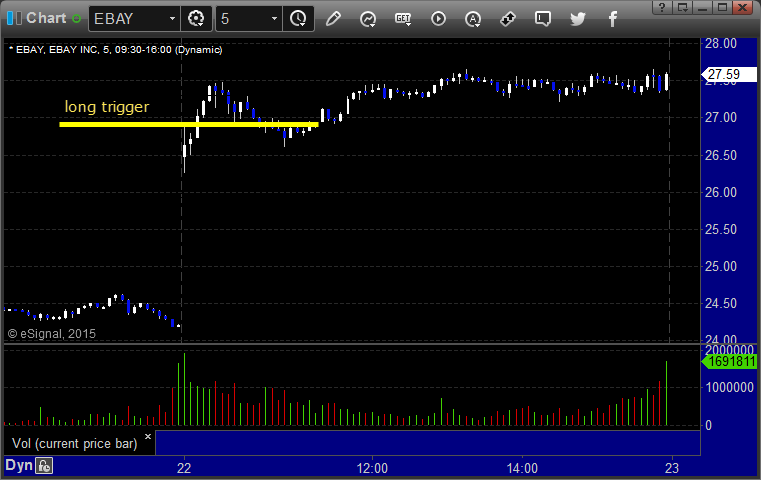Click the pop-out window button
The image size is (761, 480).
682,7
